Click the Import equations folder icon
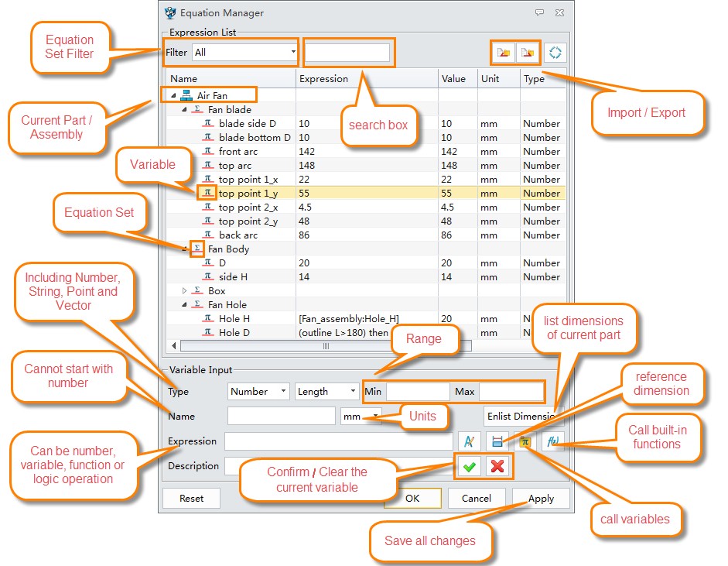The height and width of the screenshot is (566, 728). click(x=504, y=53)
